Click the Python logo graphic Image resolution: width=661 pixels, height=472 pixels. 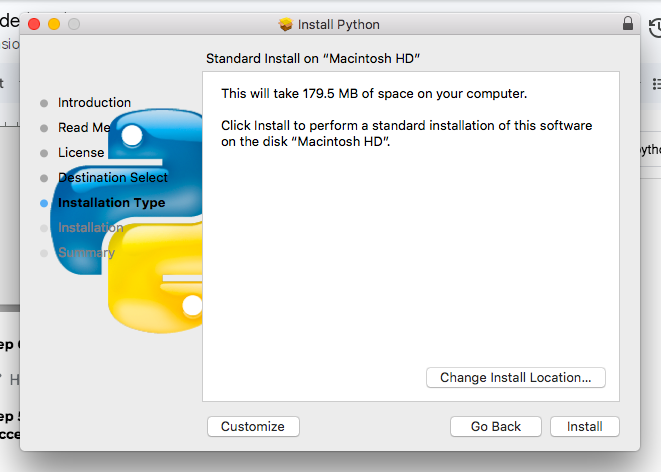[150, 220]
